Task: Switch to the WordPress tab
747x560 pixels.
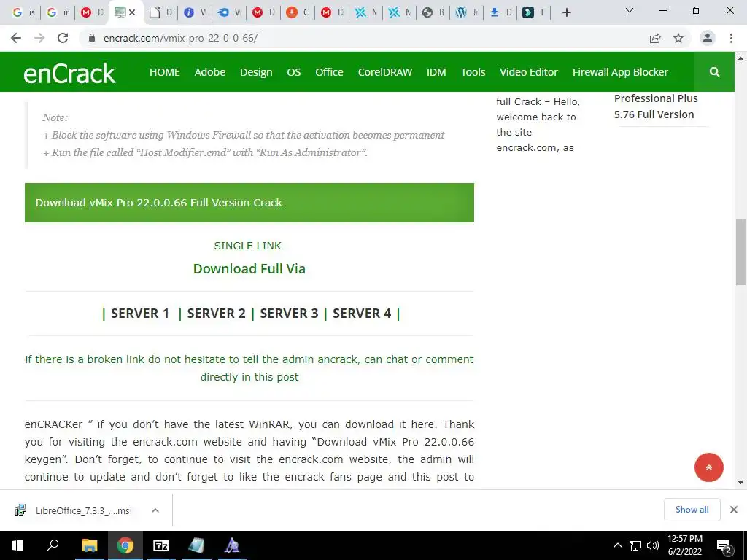Action: [466, 12]
